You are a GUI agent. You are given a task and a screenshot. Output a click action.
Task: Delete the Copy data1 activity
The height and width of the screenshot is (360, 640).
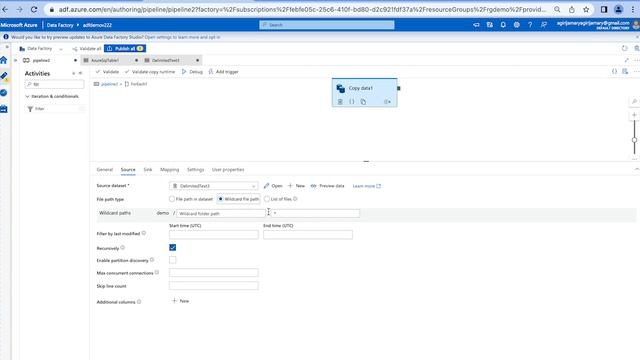click(x=340, y=102)
